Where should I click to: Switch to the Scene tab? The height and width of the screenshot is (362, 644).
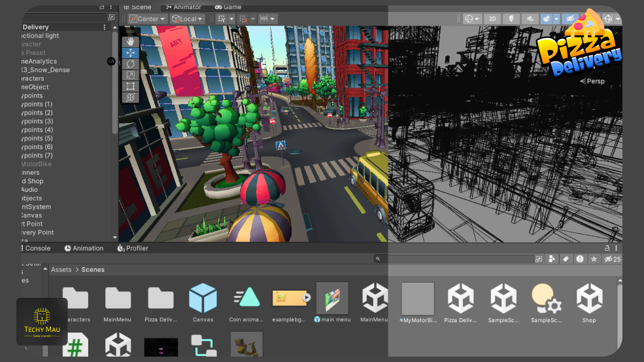tap(137, 7)
